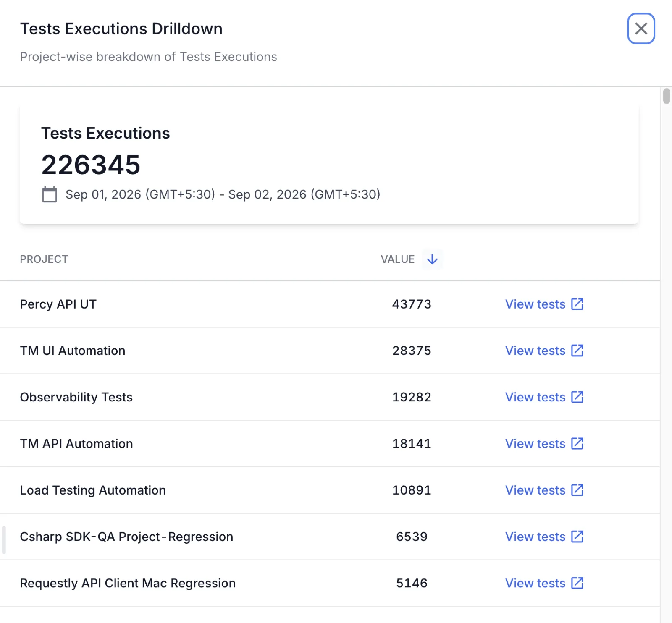The height and width of the screenshot is (623, 672).
Task: Click the Sep 01 – Sep 02, 2026 date range
Action: (x=223, y=194)
